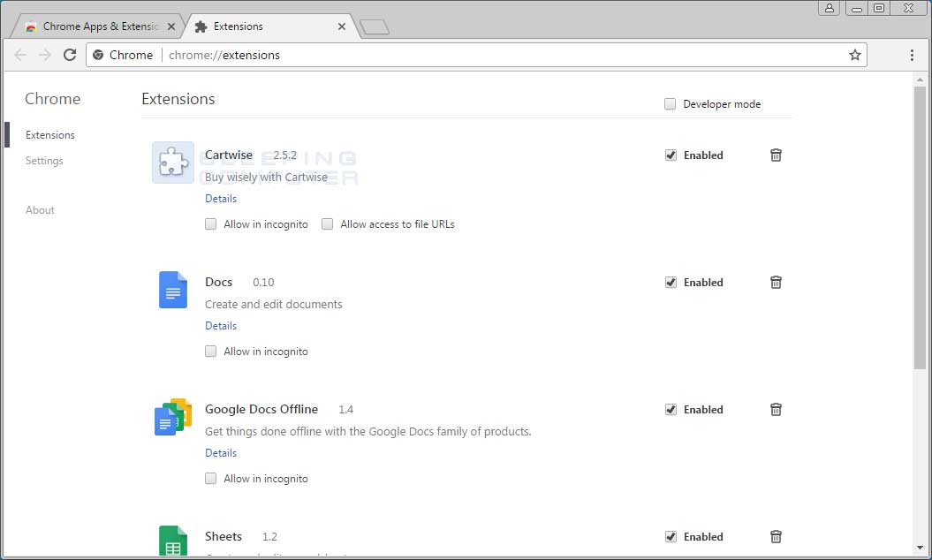This screenshot has height=560, width=932.
Task: Uncheck Enabled for Google Docs Offline
Action: (x=671, y=410)
